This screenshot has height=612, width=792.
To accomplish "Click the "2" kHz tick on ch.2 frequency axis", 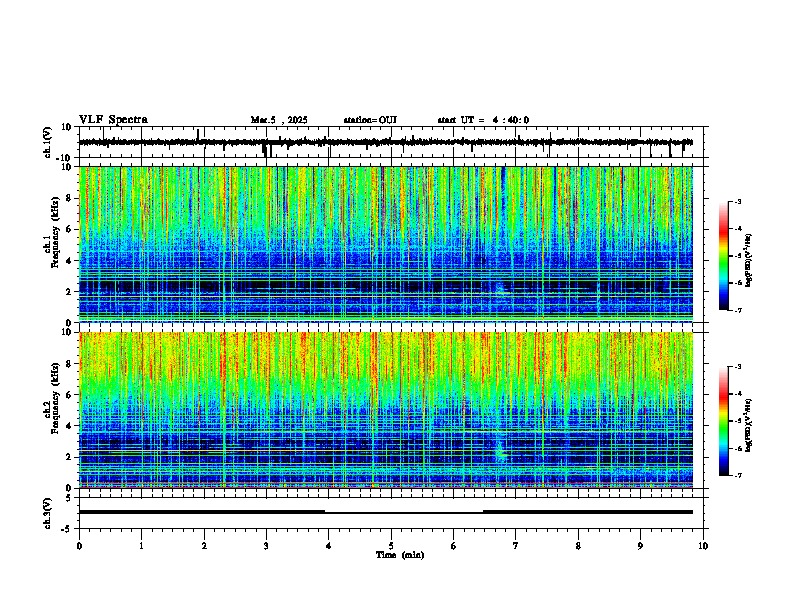I will coord(70,457).
